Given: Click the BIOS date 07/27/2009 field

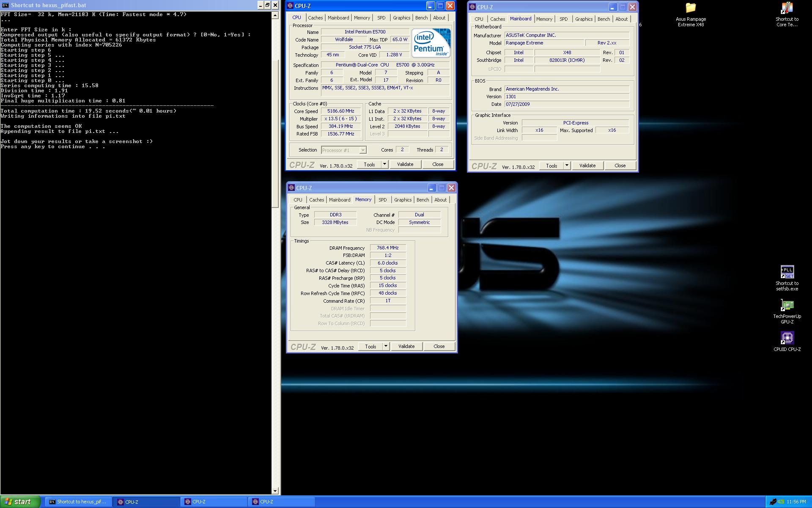Looking at the screenshot, I should coord(567,104).
